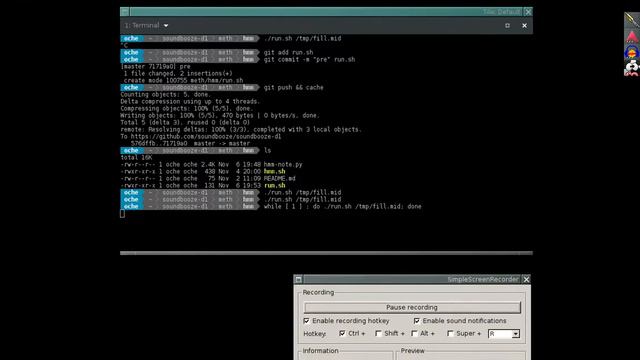The width and height of the screenshot is (640, 360).
Task: Toggle Enable sound notifications checkbox
Action: (x=417, y=321)
